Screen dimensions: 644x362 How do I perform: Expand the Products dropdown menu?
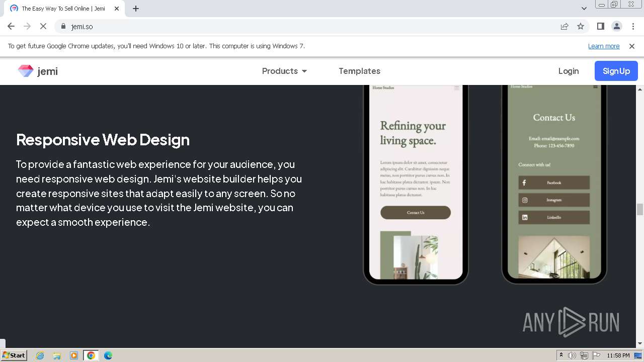pyautogui.click(x=284, y=71)
